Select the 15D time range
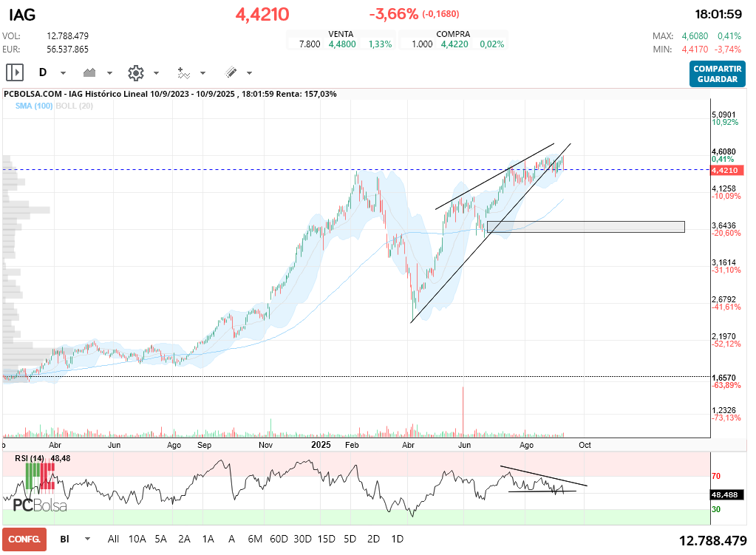 pyautogui.click(x=326, y=539)
